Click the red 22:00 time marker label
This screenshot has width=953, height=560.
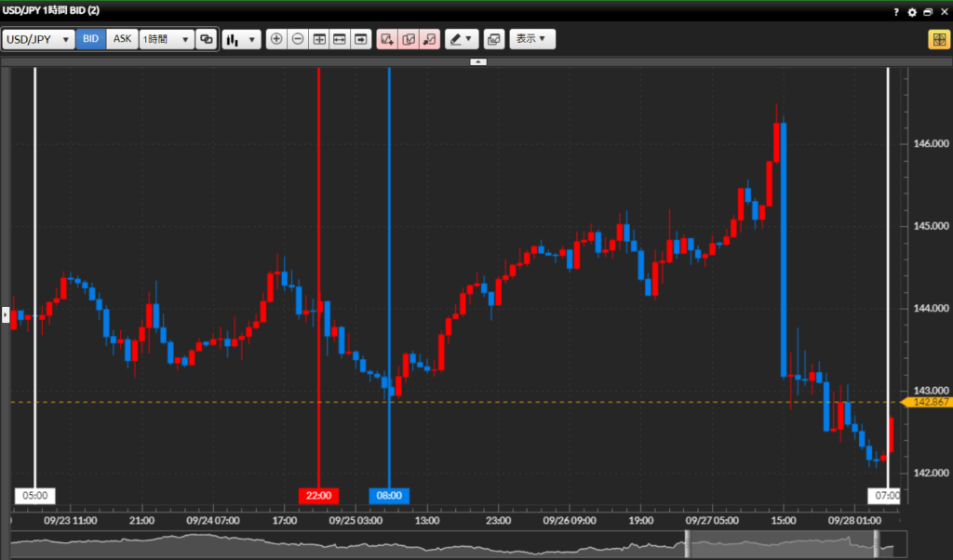(318, 496)
